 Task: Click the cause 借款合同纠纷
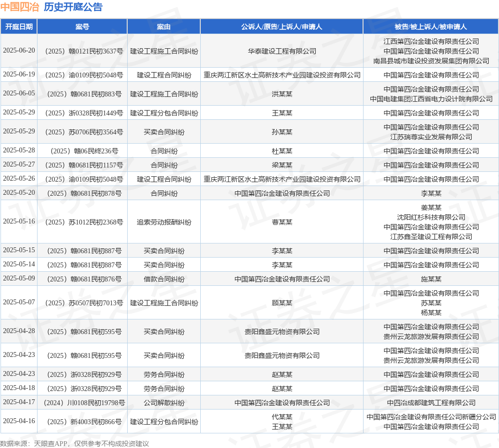coord(164,279)
